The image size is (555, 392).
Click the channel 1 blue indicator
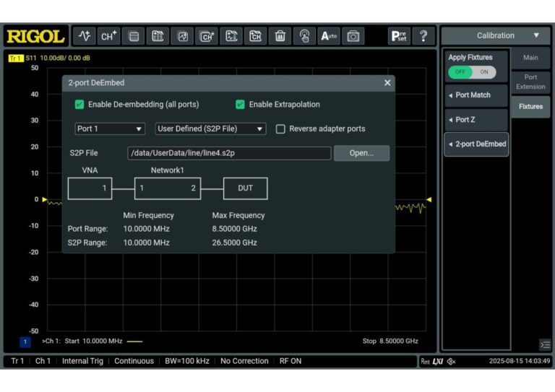click(x=25, y=341)
